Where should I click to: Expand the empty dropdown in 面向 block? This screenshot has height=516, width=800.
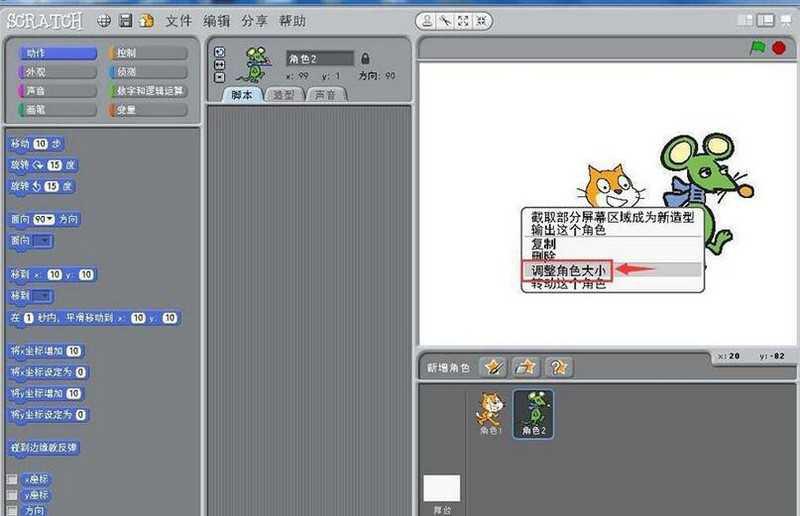[43, 241]
